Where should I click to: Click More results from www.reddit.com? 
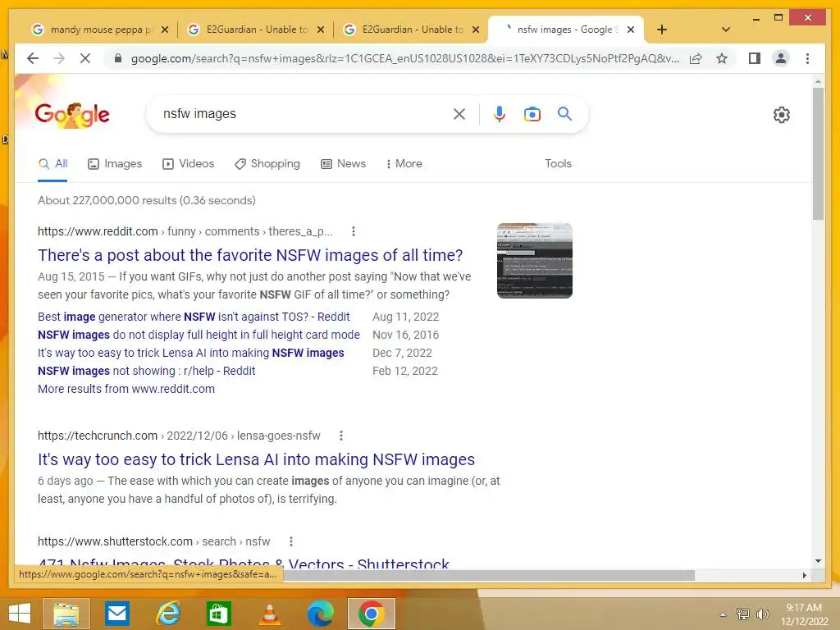pos(126,389)
